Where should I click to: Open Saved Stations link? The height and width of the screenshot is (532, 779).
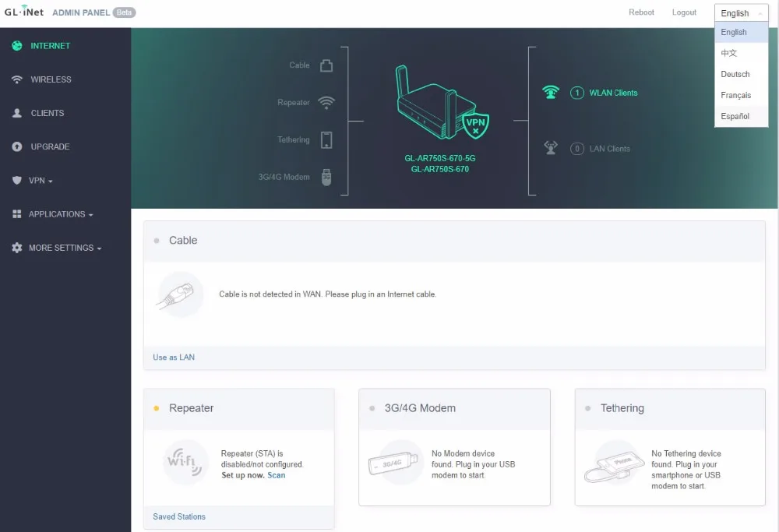coord(179,516)
